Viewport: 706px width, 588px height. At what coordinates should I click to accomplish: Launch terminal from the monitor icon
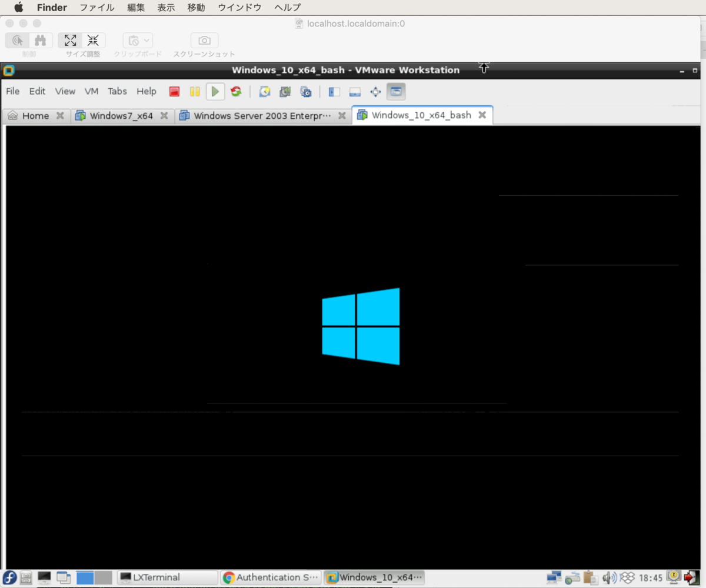coord(44,577)
